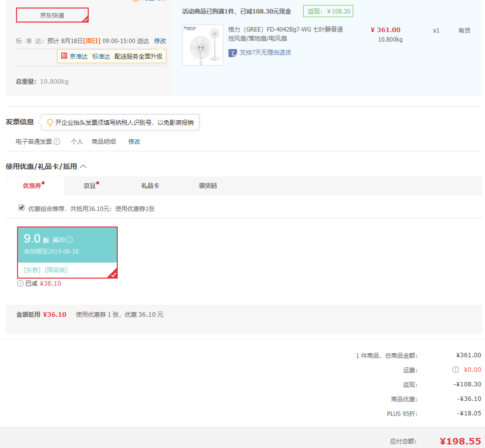
Task: Click the 7-day return badge icon
Action: pos(232,53)
